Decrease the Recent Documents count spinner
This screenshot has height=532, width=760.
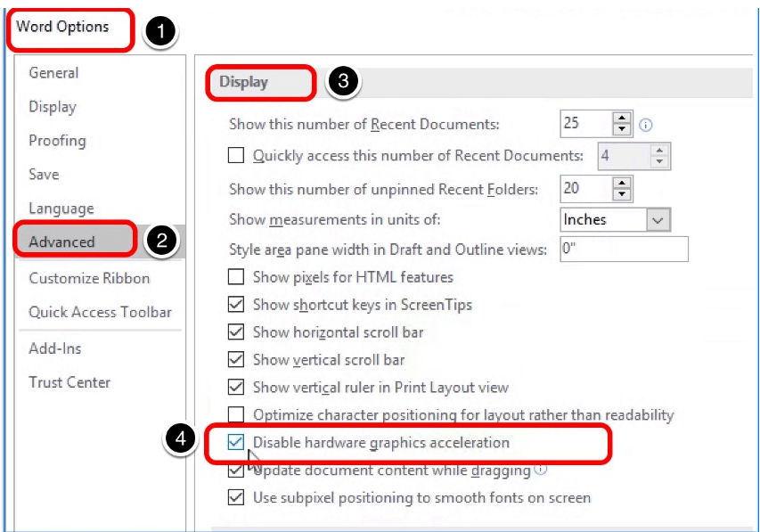pyautogui.click(x=622, y=130)
